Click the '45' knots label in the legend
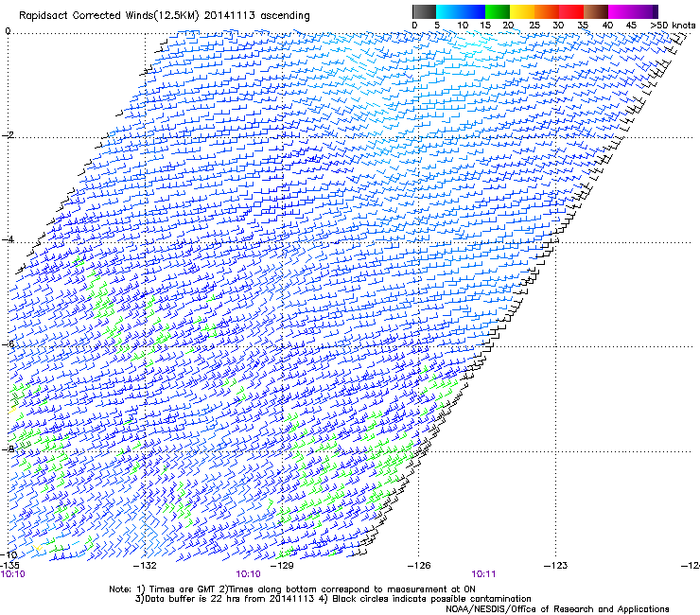The height and width of the screenshot is (615, 700). [631, 25]
